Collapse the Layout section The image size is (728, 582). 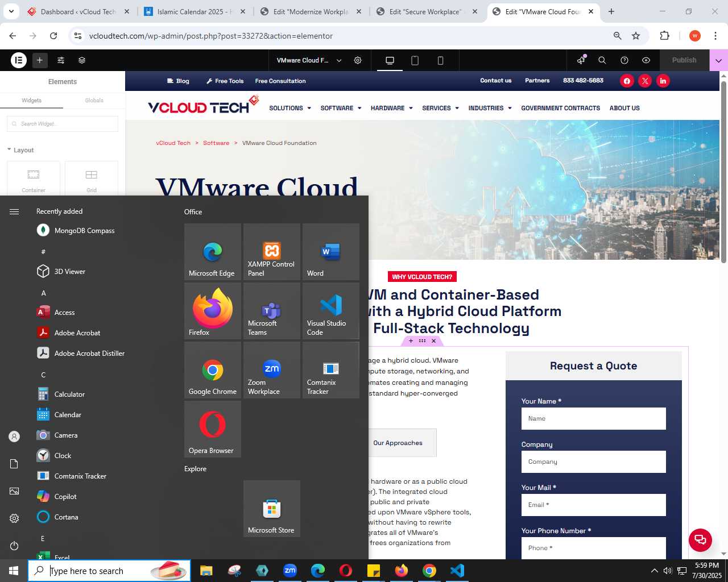tap(20, 150)
